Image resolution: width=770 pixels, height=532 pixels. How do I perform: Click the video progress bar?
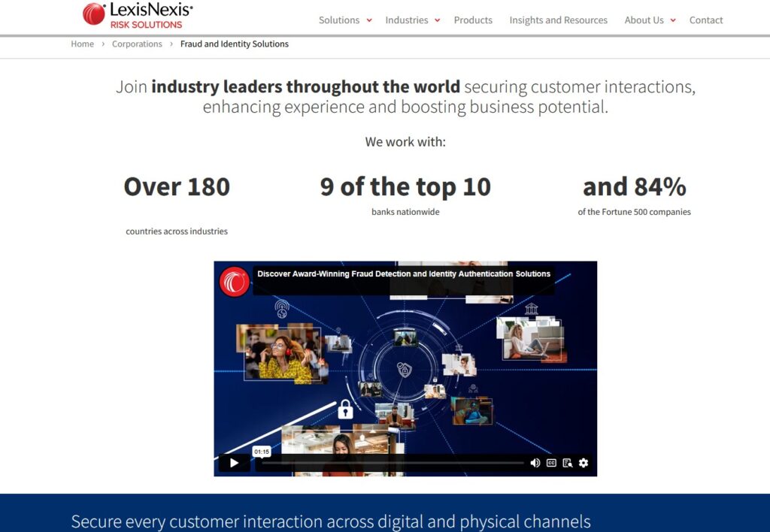tap(393, 463)
